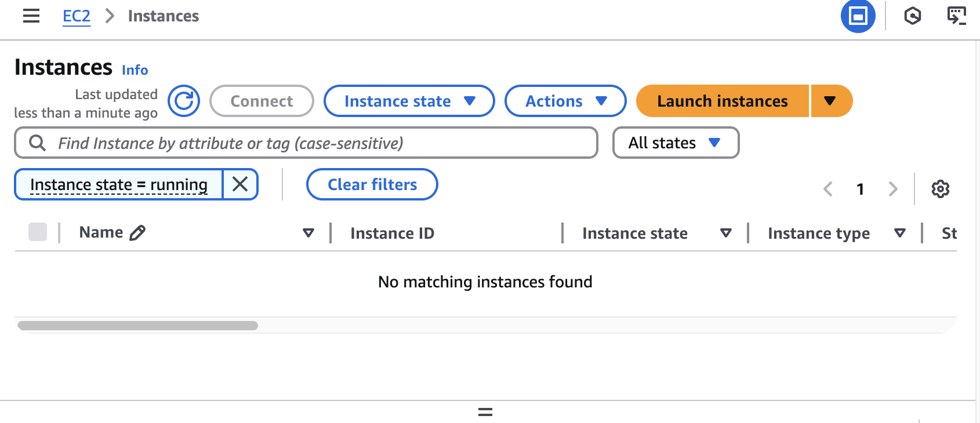This screenshot has width=980, height=423.
Task: Click the refresh instances icon
Action: click(x=184, y=101)
